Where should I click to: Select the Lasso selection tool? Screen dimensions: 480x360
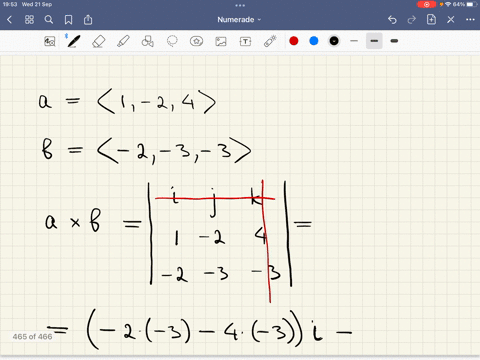172,41
